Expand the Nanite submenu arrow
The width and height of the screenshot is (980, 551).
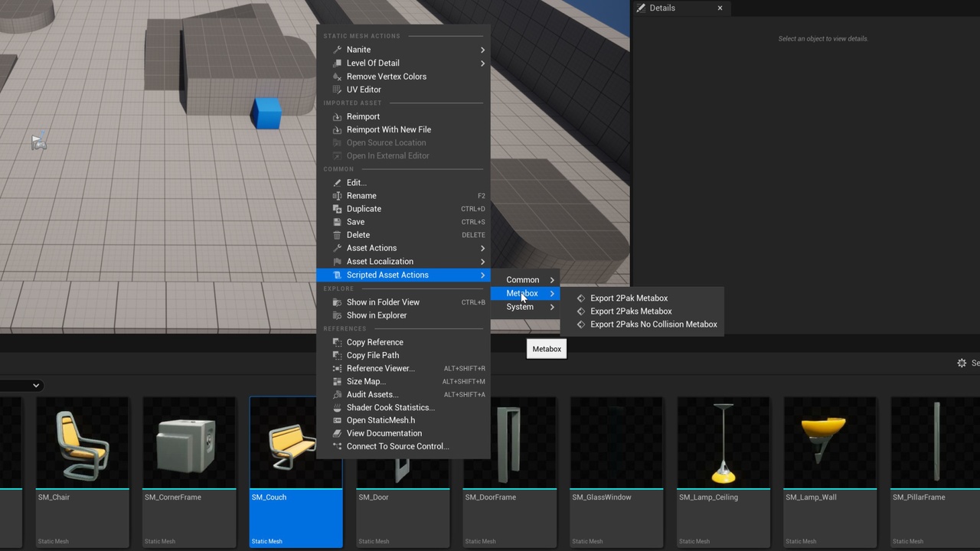click(x=482, y=50)
